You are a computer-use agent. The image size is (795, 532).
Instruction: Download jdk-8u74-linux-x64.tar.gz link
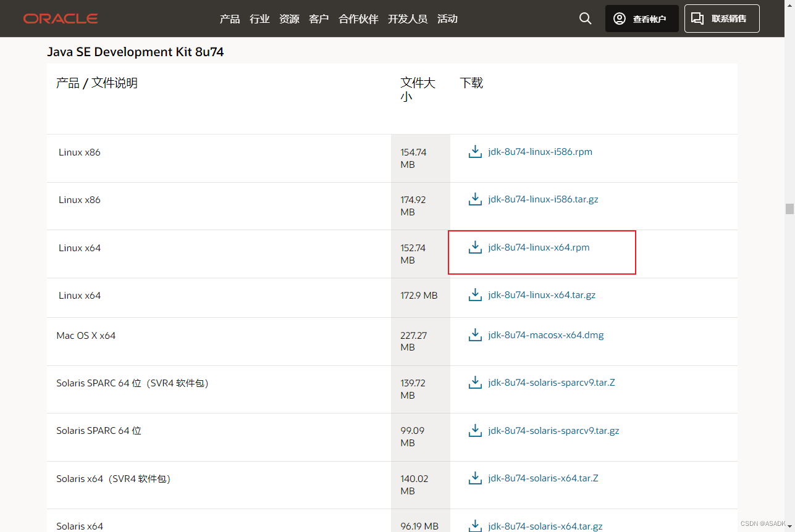pos(542,295)
